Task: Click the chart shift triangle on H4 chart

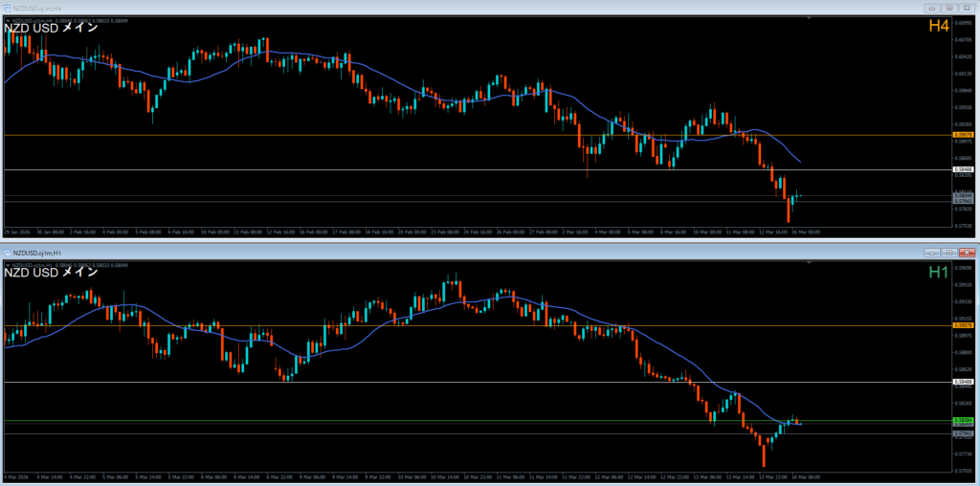Action: [810, 20]
